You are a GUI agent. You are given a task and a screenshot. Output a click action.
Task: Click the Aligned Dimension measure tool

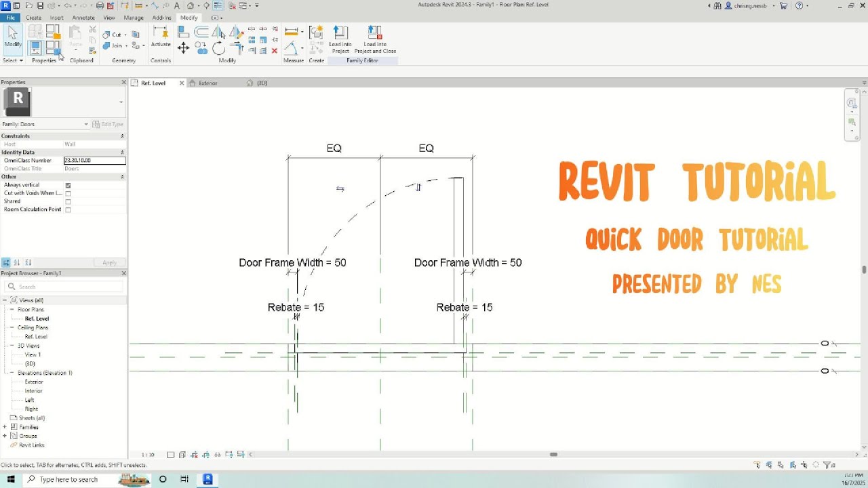291,32
